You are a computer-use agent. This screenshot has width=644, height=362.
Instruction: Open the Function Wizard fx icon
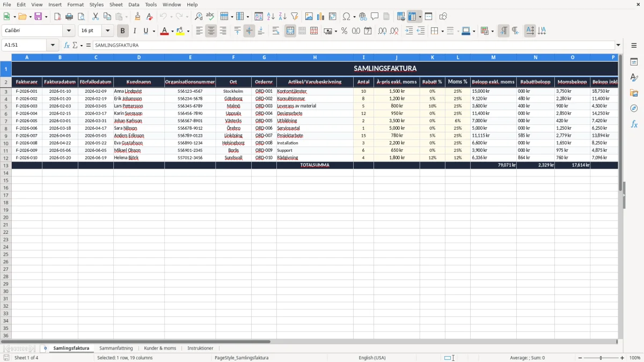pyautogui.click(x=67, y=46)
